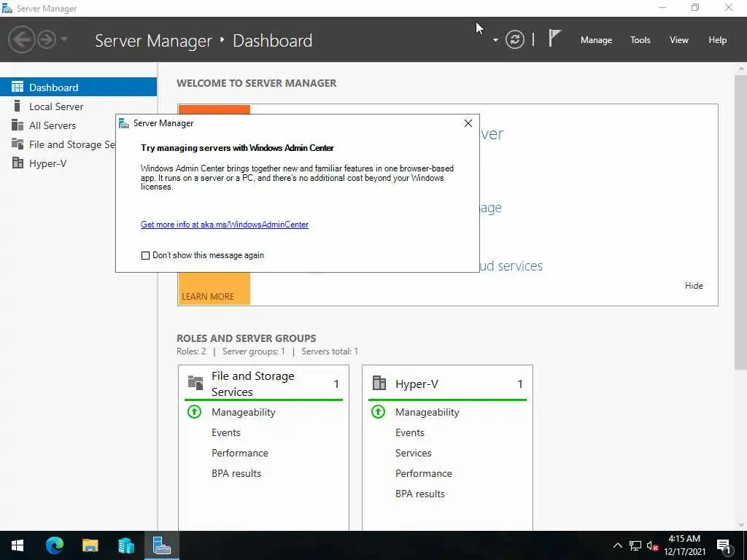
Task: Launch Microsoft Edge from taskbar
Action: coord(54,545)
